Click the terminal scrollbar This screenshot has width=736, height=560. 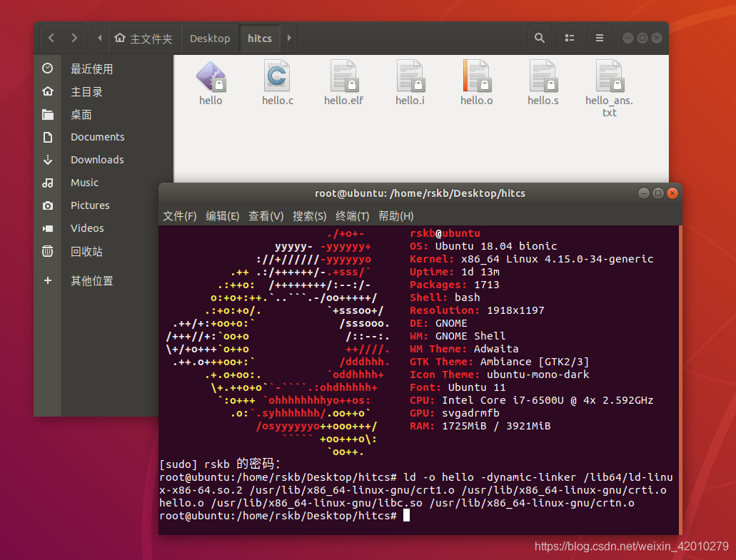(680, 380)
